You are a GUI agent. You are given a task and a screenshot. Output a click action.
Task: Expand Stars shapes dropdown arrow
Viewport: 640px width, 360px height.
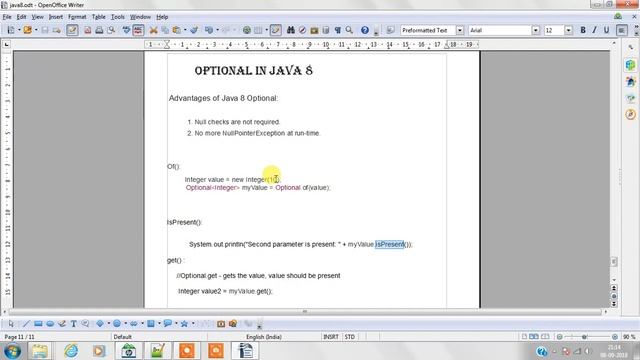coord(193,324)
